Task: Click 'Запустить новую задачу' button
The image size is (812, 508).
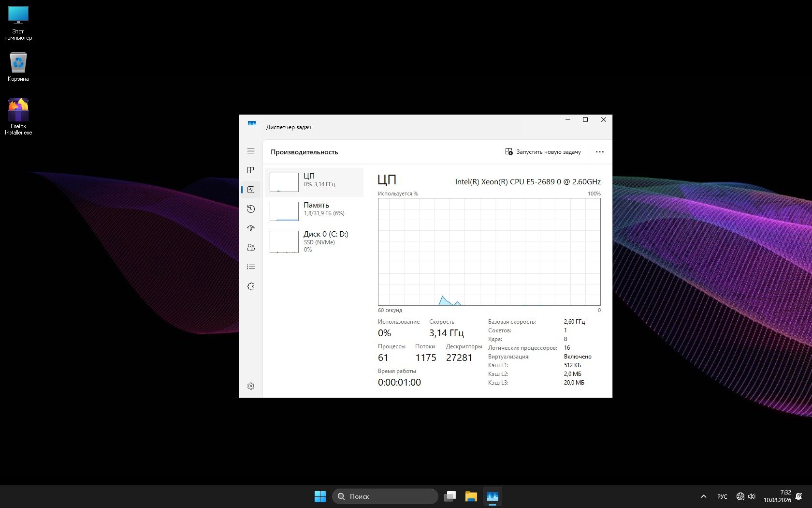Action: [543, 152]
